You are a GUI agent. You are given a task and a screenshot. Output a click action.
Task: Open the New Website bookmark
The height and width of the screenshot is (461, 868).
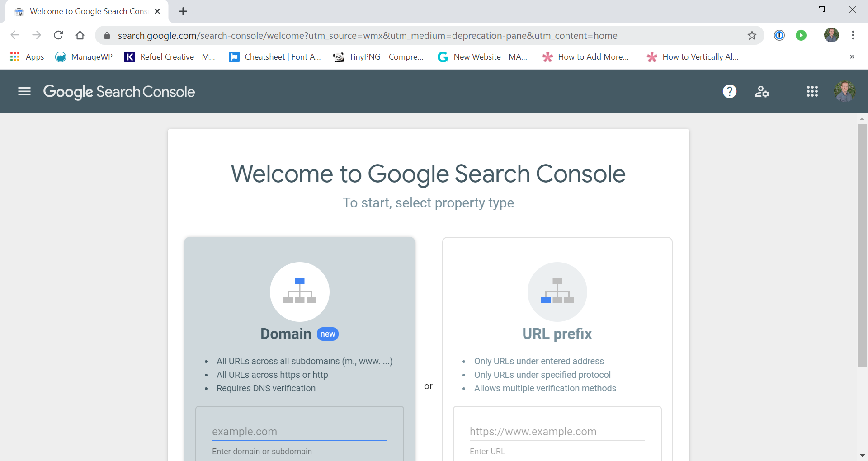tap(482, 57)
